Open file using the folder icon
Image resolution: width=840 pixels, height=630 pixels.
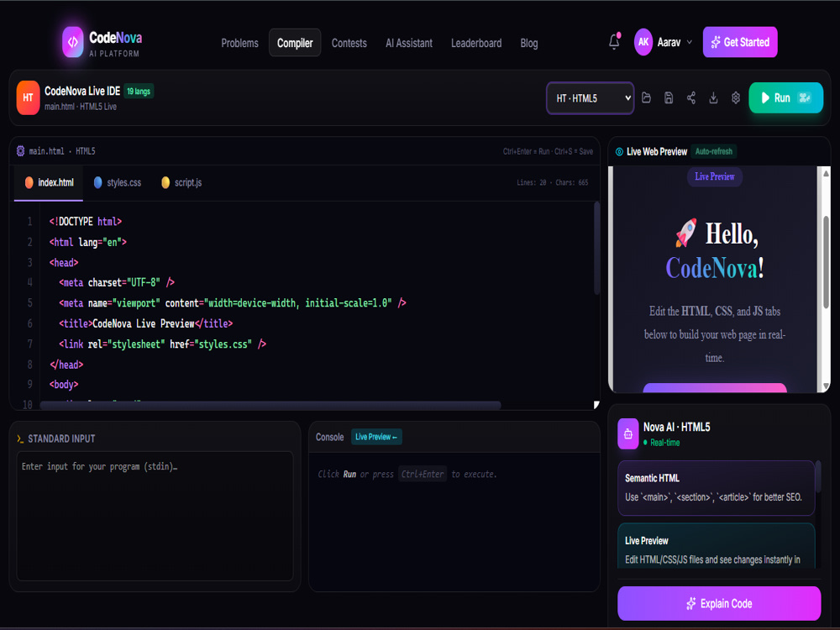click(x=646, y=98)
